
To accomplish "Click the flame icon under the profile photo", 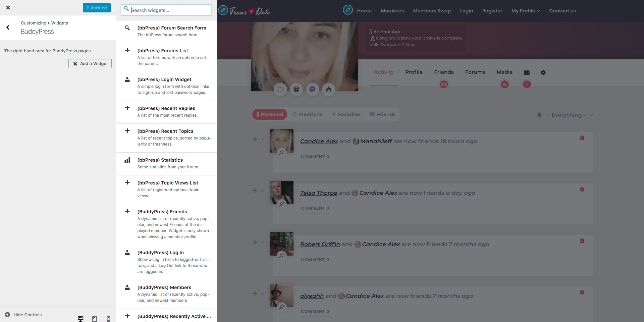I will [x=328, y=89].
